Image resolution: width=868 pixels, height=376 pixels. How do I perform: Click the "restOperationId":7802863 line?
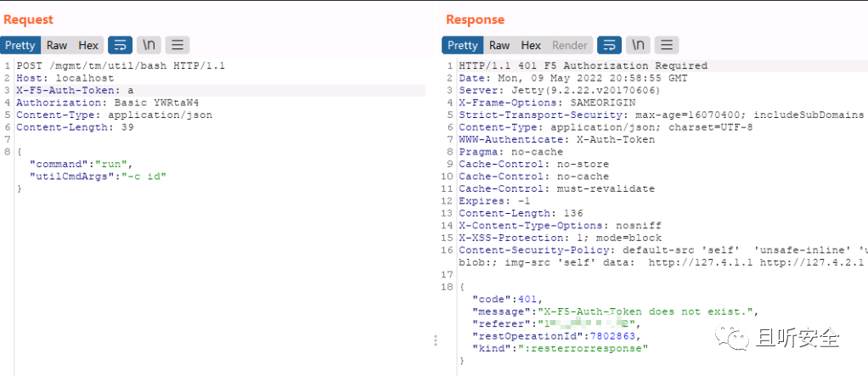556,335
